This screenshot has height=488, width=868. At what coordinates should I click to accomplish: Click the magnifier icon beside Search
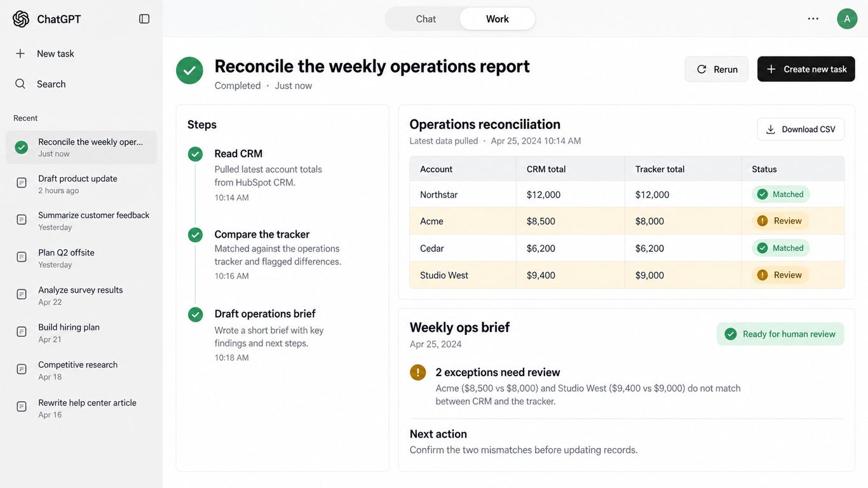[x=20, y=84]
